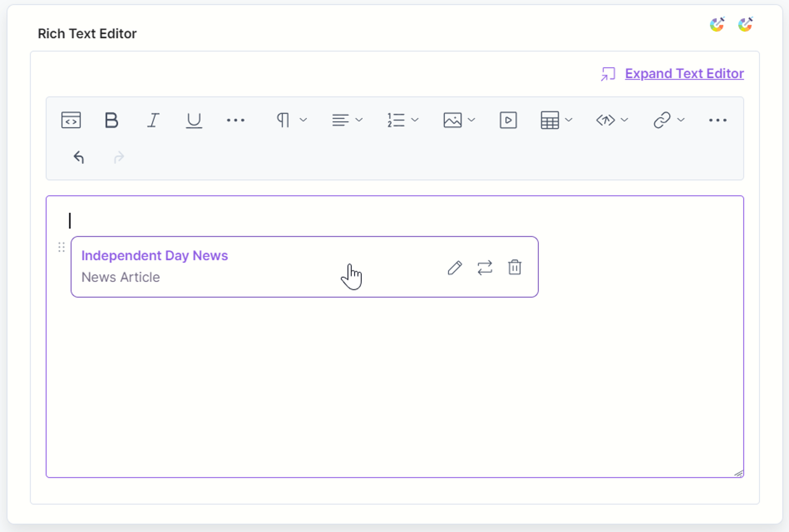Open the Independent Day News entry
This screenshot has width=789, height=532.
click(x=154, y=255)
